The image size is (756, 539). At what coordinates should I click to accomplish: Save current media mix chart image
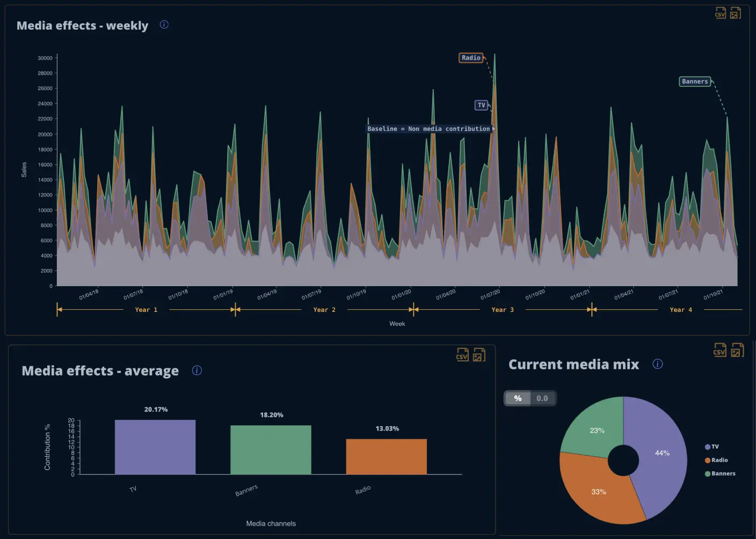click(737, 350)
